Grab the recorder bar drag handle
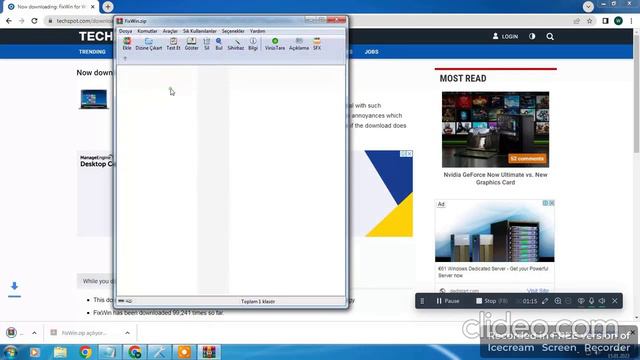 click(422, 301)
